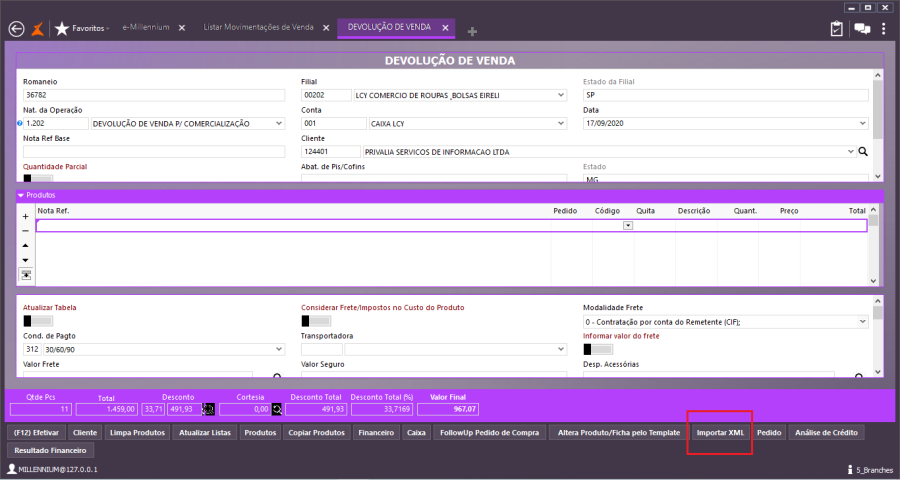Toggle Considerar Frete/Impostos no Custo switch
This screenshot has height=480, width=900.
pyautogui.click(x=316, y=321)
